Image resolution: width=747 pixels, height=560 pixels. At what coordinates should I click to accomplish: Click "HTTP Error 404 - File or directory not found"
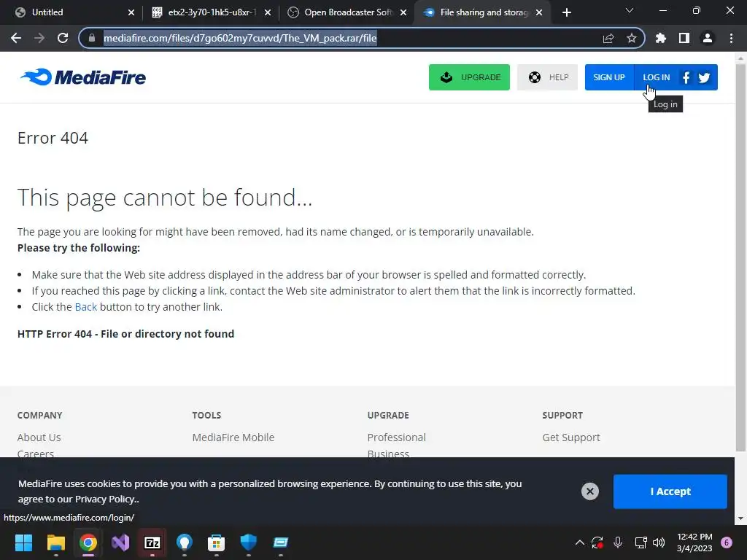point(125,334)
